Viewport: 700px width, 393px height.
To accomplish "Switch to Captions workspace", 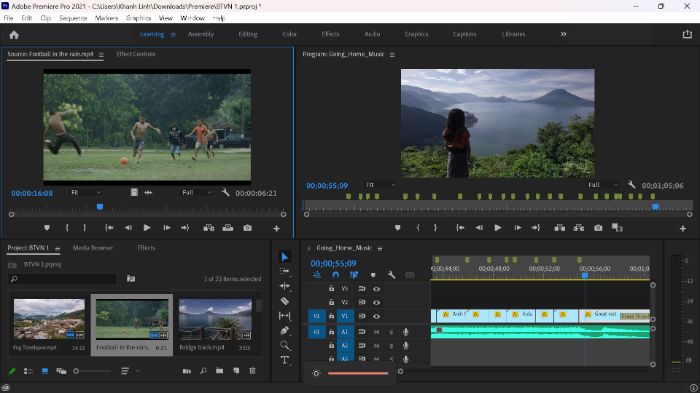I will pos(464,34).
